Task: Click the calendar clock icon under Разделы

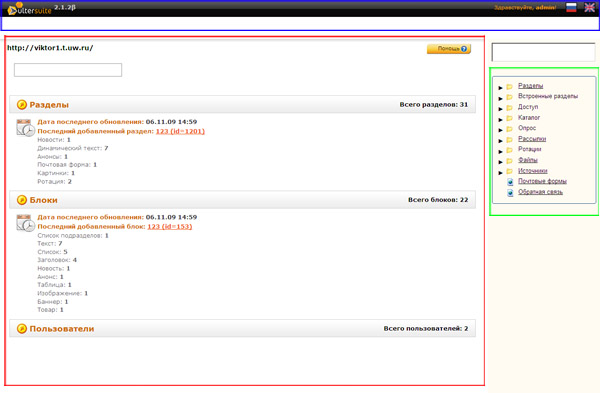Action: [x=26, y=128]
